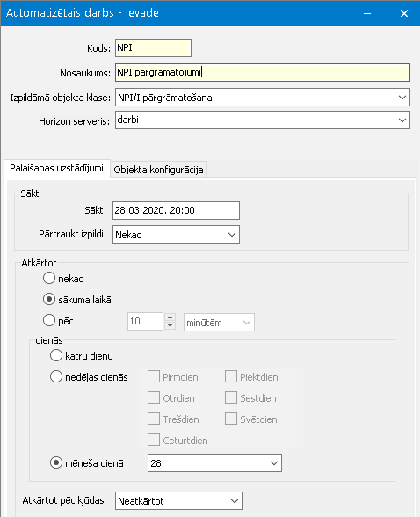The height and width of the screenshot is (517, 420).
Task: Click the stepper down arrow next to 10
Action: tap(170, 325)
